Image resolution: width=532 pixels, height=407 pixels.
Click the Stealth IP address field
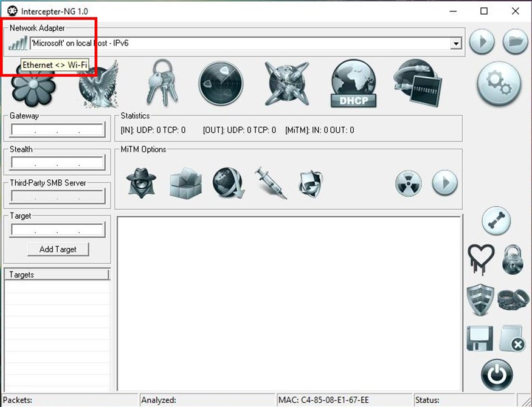[57, 163]
